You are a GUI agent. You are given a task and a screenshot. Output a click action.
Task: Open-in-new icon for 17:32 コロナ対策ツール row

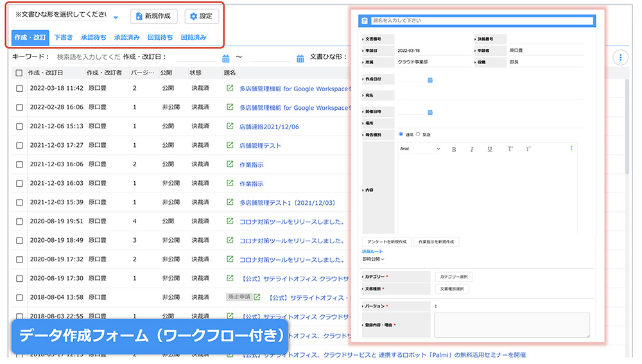[x=230, y=259]
